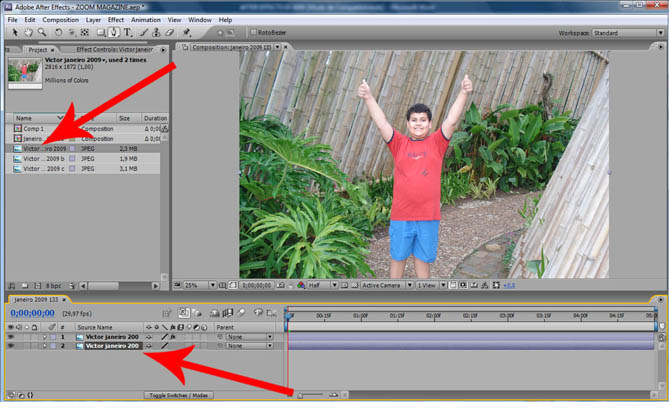Open the Active Camera view dropdown
The height and width of the screenshot is (402, 669).
tap(383, 284)
